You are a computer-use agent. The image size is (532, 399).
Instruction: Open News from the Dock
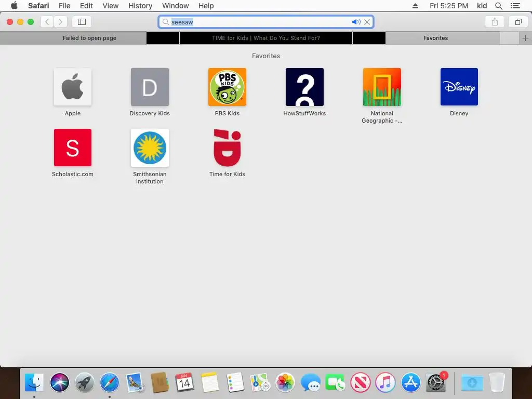click(361, 382)
